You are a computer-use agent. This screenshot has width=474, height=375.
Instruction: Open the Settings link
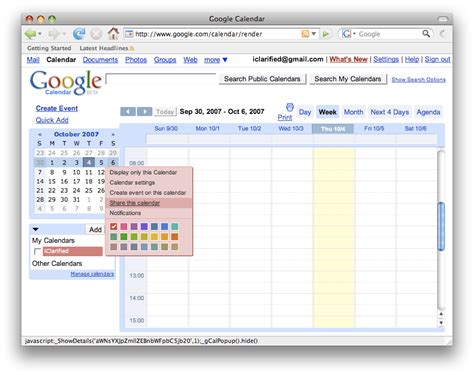click(386, 59)
